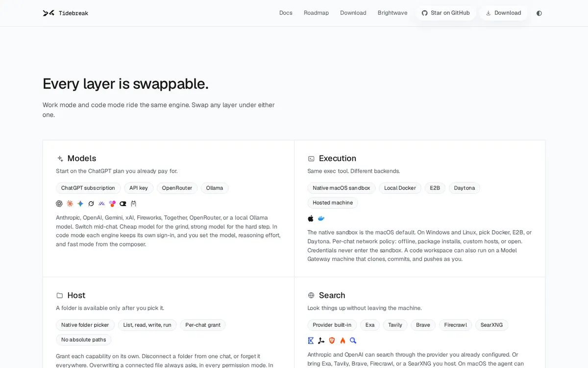The height and width of the screenshot is (368, 588).
Task: Visit the Brightwave nav link
Action: click(392, 13)
